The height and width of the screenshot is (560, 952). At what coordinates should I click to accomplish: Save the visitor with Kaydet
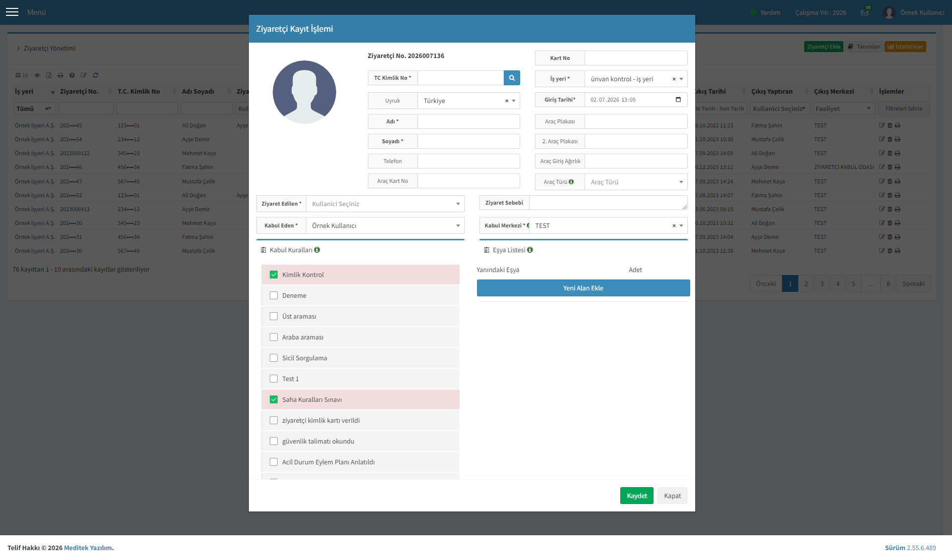(637, 496)
